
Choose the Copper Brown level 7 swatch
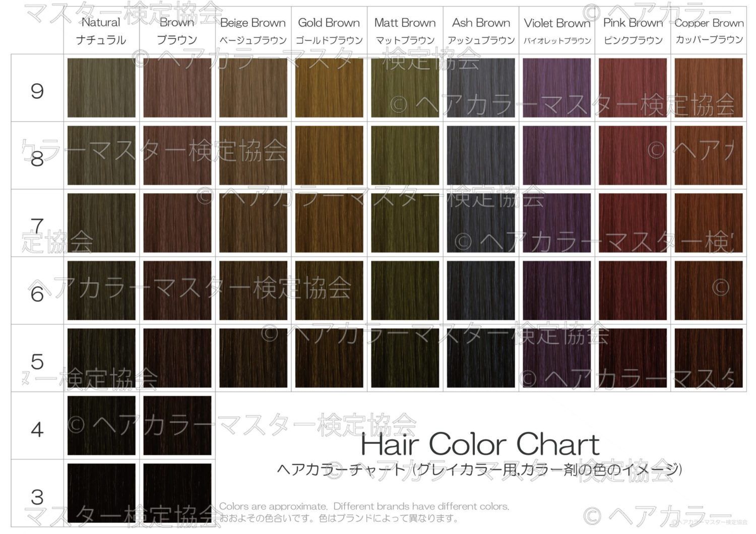click(709, 223)
